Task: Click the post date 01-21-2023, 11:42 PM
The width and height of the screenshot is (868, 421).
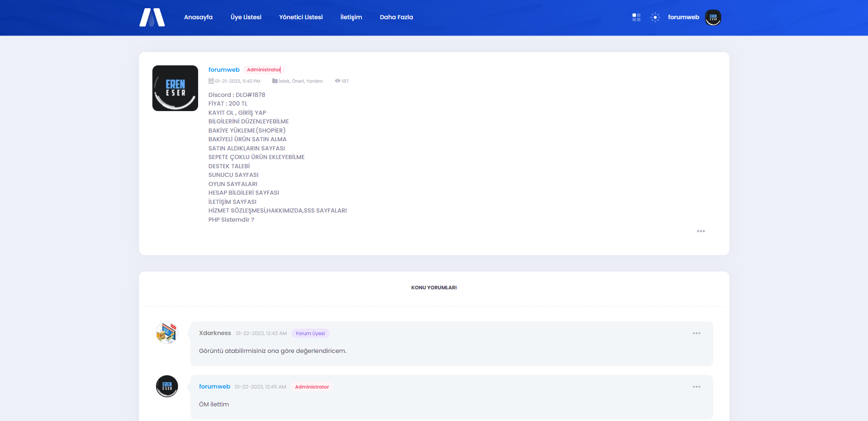Action: pos(237,81)
